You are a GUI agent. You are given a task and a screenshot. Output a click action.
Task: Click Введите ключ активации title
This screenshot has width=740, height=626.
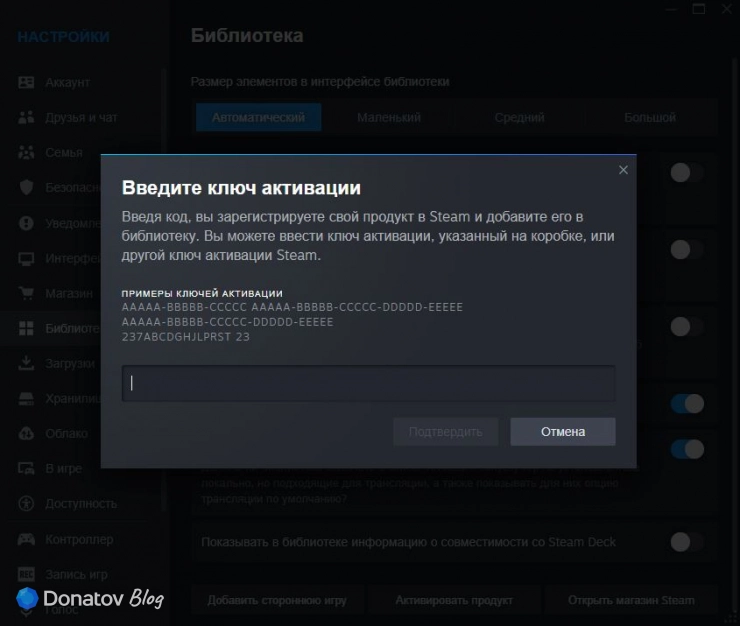pos(241,187)
